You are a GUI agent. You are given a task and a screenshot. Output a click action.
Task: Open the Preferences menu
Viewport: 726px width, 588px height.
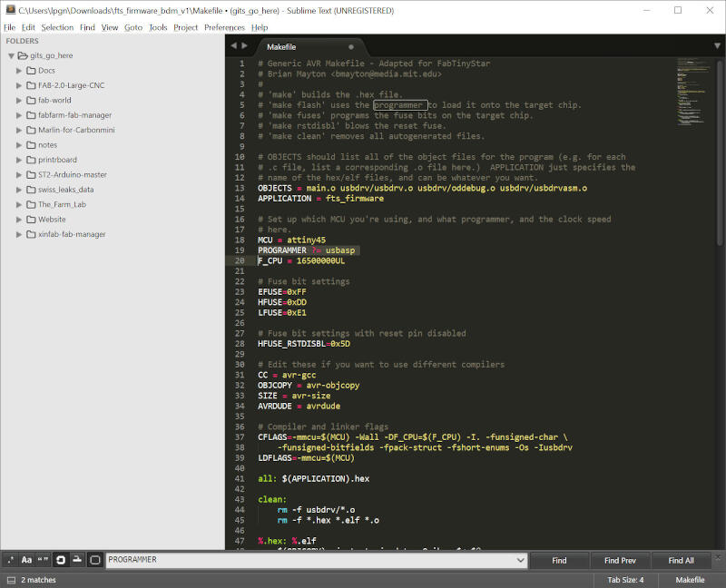point(224,27)
